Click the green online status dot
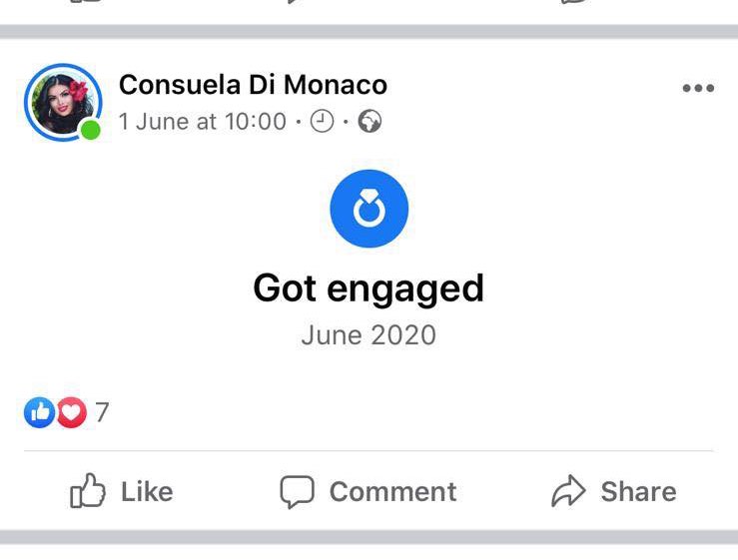This screenshot has height=560, width=738. click(91, 131)
